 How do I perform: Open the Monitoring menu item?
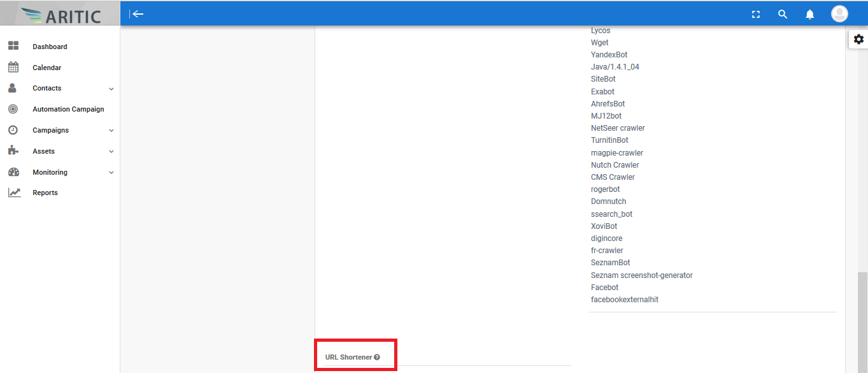coord(50,172)
